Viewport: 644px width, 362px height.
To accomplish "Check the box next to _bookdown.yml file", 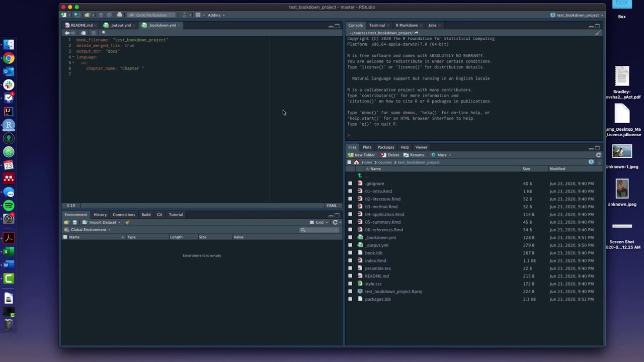I will click(x=350, y=237).
